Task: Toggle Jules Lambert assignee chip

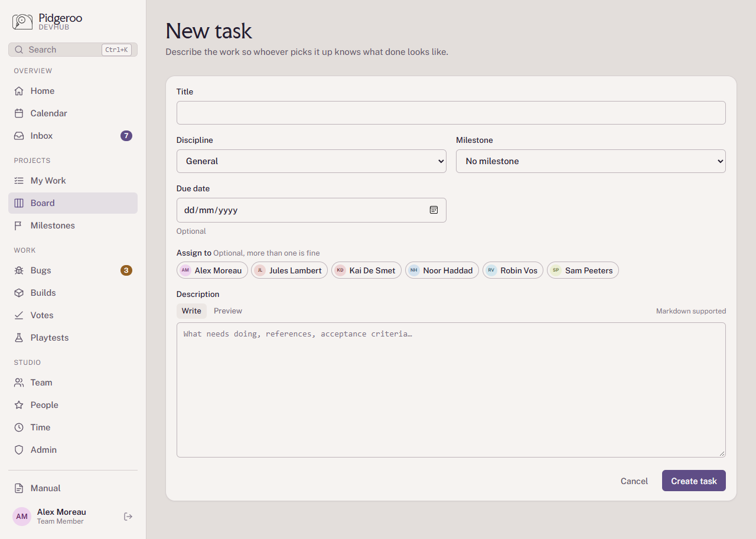Action: 289,270
